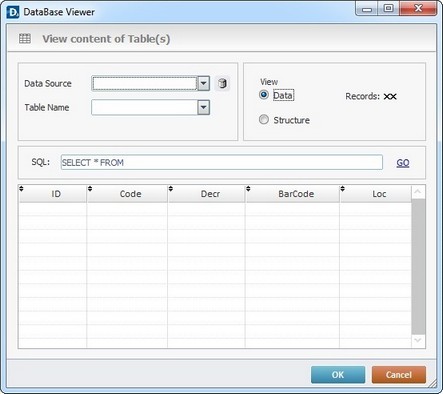
Task: Click the Code column header
Action: coord(127,194)
